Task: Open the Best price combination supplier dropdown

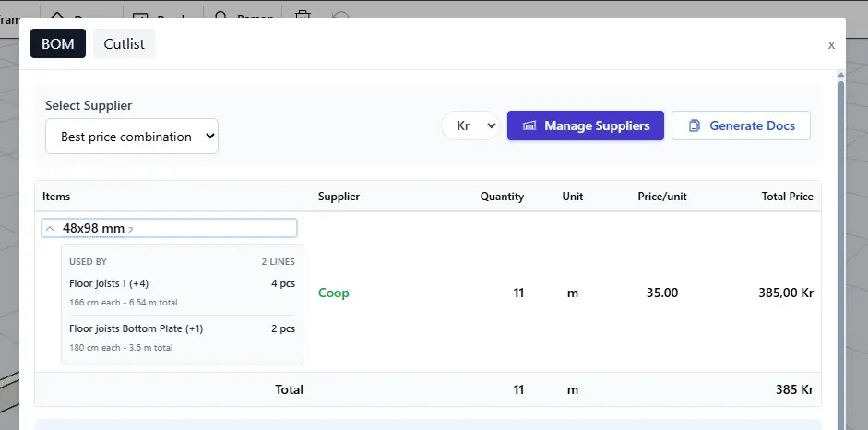Action: (x=132, y=137)
